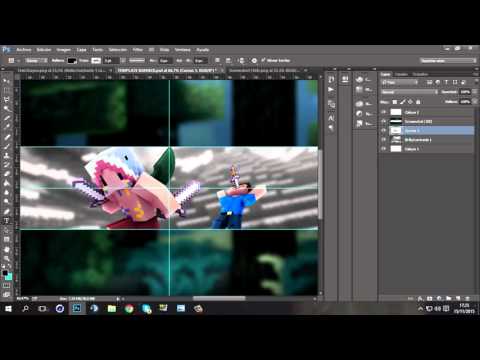Toggle lock transparent pixels
480x360 pixels.
[x=395, y=102]
